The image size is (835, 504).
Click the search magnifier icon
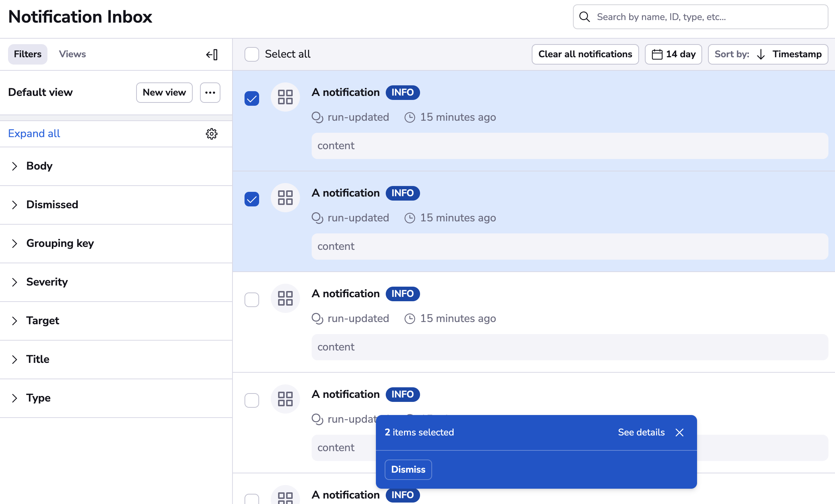pyautogui.click(x=585, y=17)
